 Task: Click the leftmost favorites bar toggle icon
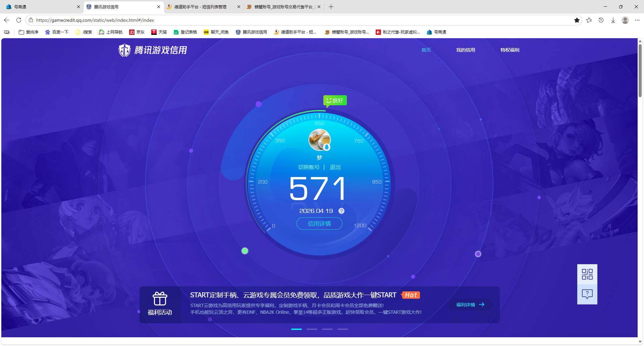click(7, 32)
